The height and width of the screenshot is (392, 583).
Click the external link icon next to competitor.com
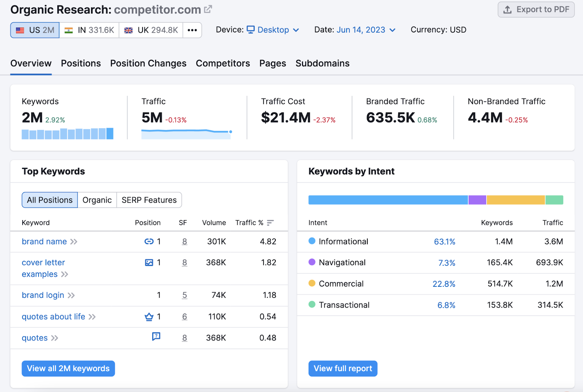click(x=208, y=9)
